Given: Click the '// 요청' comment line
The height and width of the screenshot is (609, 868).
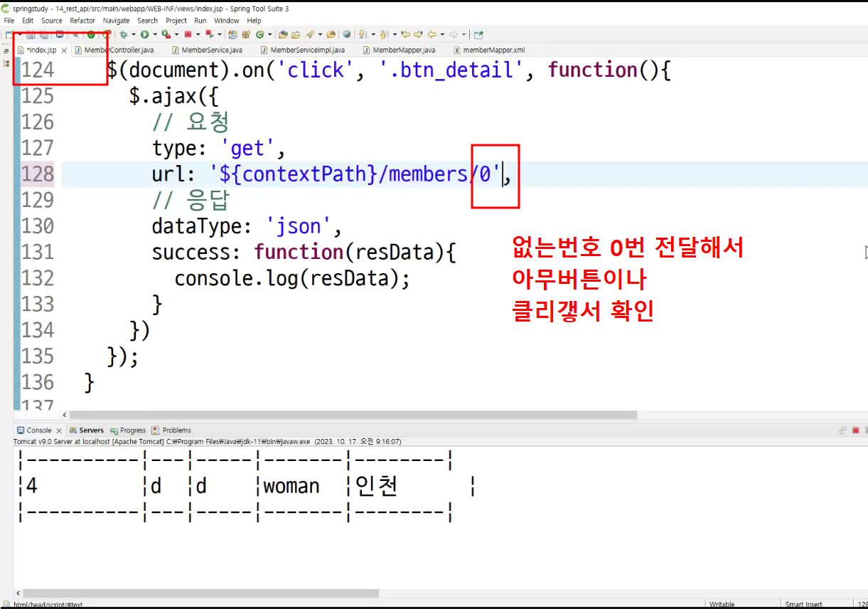Looking at the screenshot, I should pos(190,122).
